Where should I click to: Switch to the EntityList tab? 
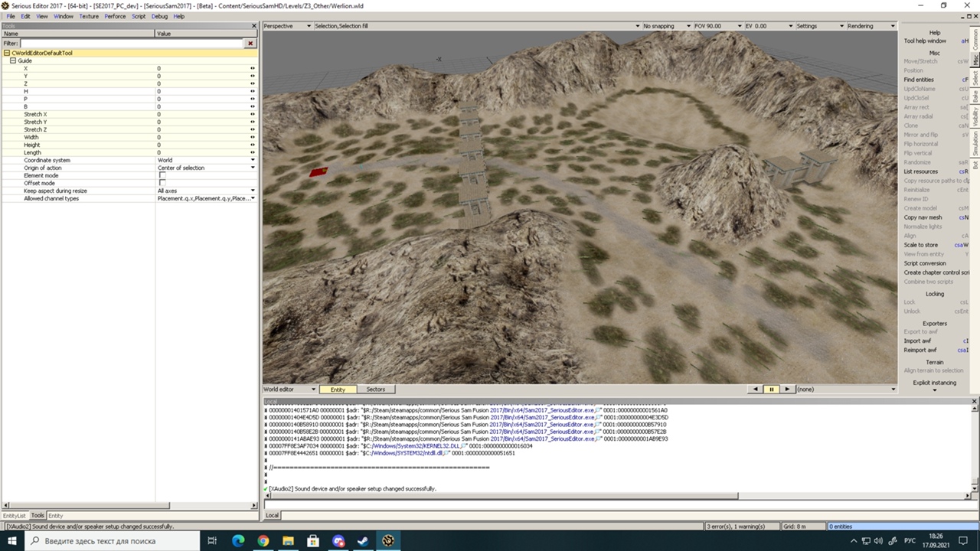click(14, 516)
